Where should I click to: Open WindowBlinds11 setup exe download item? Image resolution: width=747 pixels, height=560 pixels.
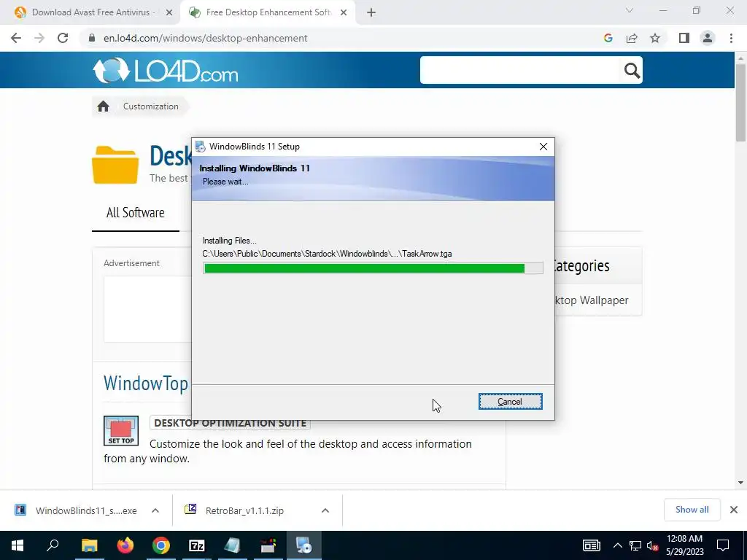pos(76,510)
